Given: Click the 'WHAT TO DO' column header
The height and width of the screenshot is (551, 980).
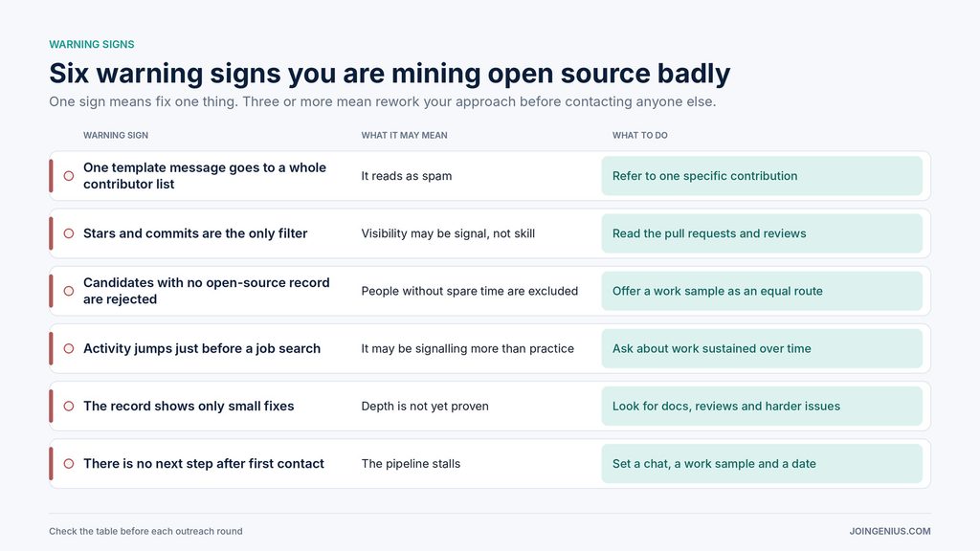Looking at the screenshot, I should (x=640, y=135).
